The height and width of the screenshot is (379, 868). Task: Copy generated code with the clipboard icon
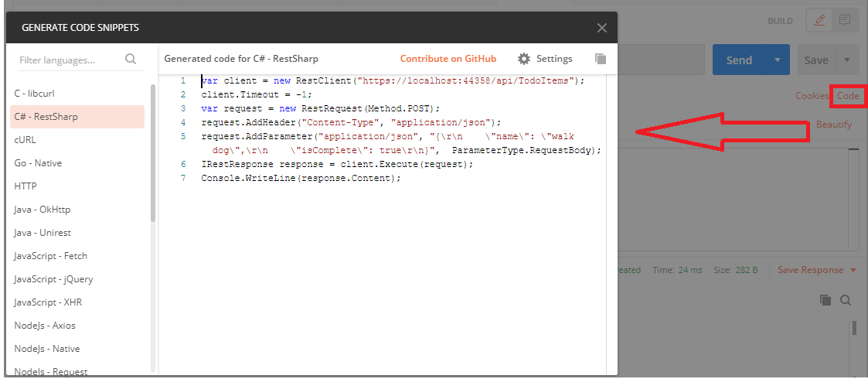click(600, 59)
